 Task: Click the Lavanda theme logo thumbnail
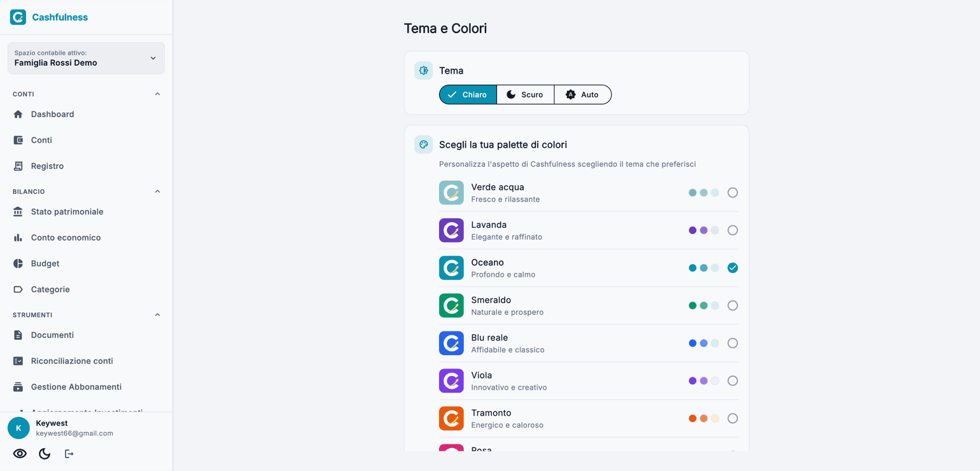click(451, 230)
